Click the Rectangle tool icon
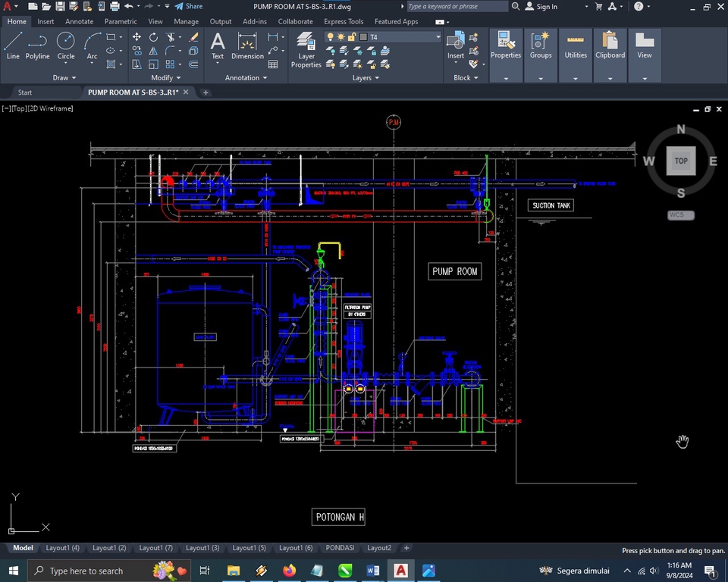 click(111, 36)
